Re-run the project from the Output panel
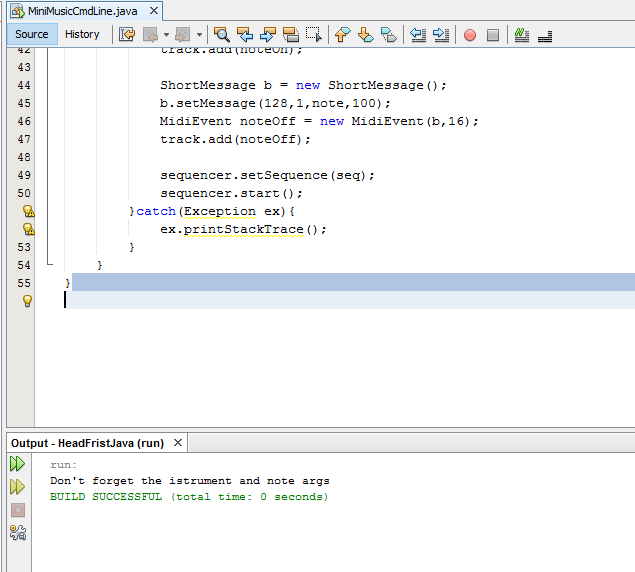Image resolution: width=635 pixels, height=572 pixels. click(17, 464)
